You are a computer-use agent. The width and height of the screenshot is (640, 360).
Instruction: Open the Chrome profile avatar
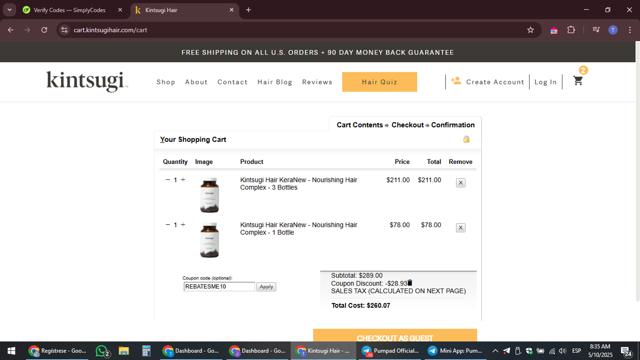(x=613, y=30)
